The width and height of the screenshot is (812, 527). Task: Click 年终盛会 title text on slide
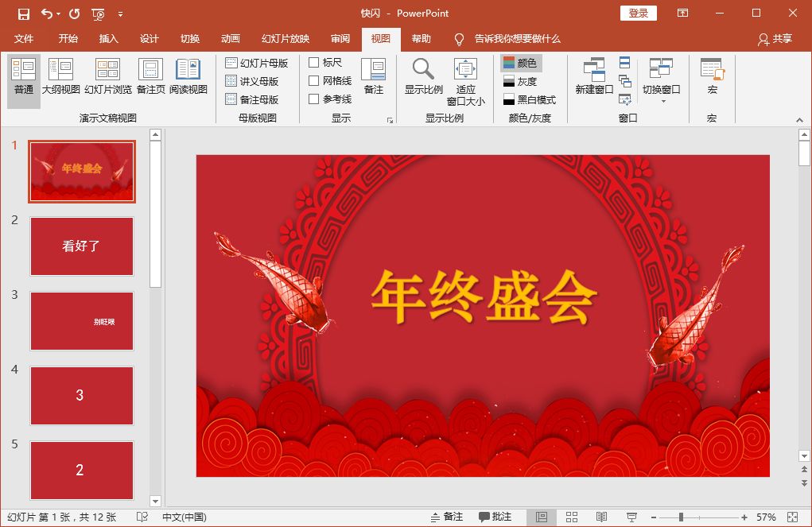tap(484, 297)
